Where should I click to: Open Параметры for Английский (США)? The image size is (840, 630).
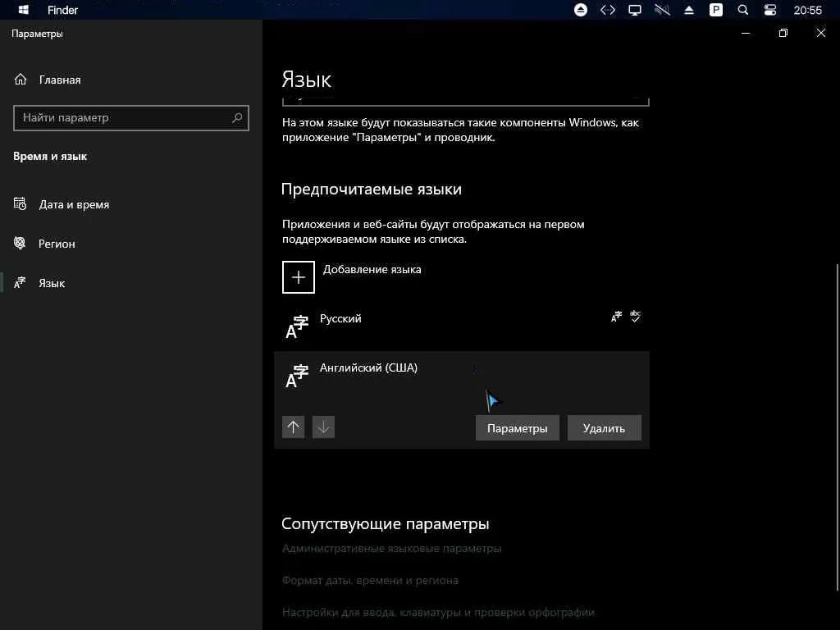(x=518, y=428)
